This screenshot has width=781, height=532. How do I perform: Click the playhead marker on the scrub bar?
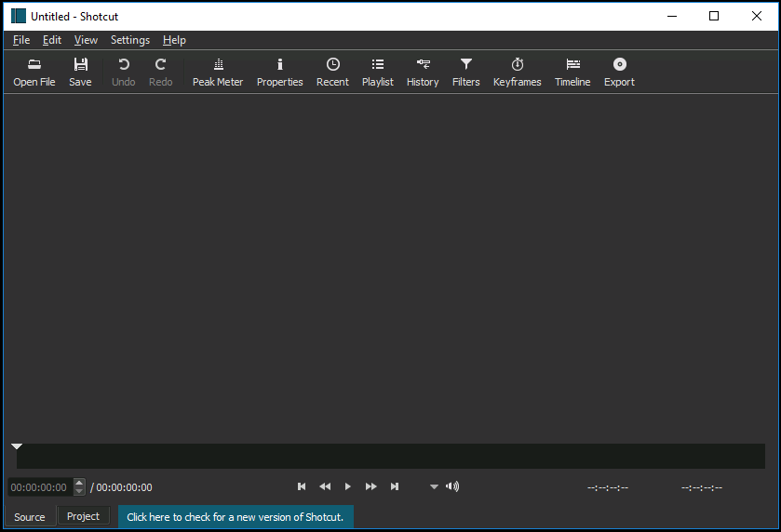pos(17,446)
